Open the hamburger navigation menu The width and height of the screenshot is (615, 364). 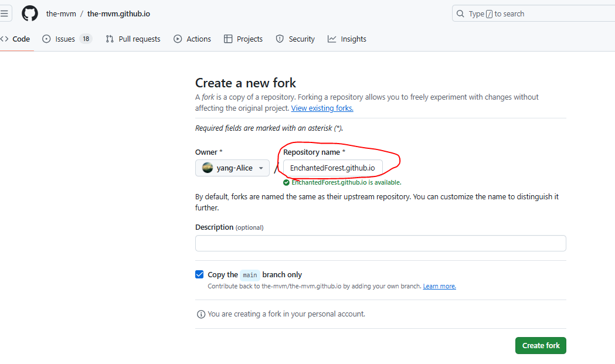(5, 13)
